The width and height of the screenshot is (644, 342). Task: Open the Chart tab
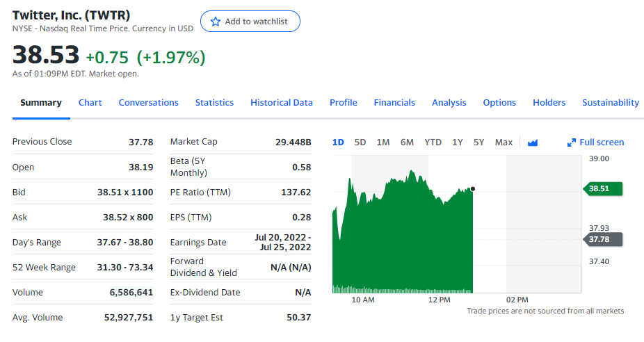click(90, 103)
